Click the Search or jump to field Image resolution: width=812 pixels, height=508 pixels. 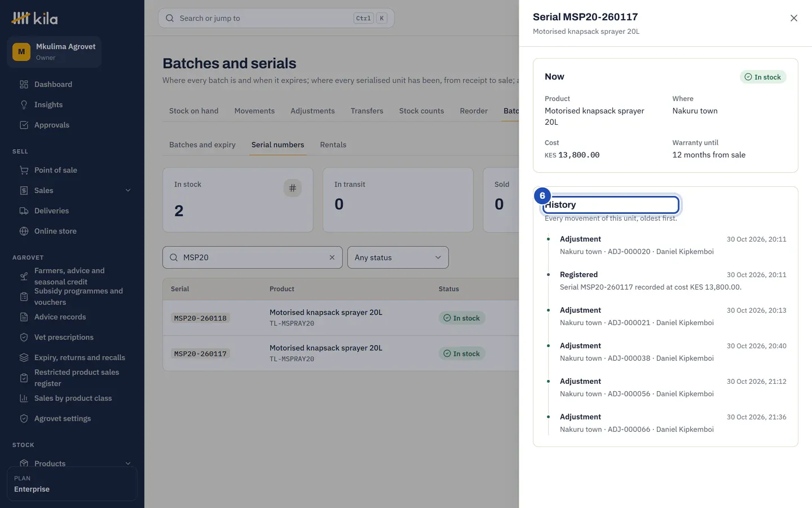[276, 18]
